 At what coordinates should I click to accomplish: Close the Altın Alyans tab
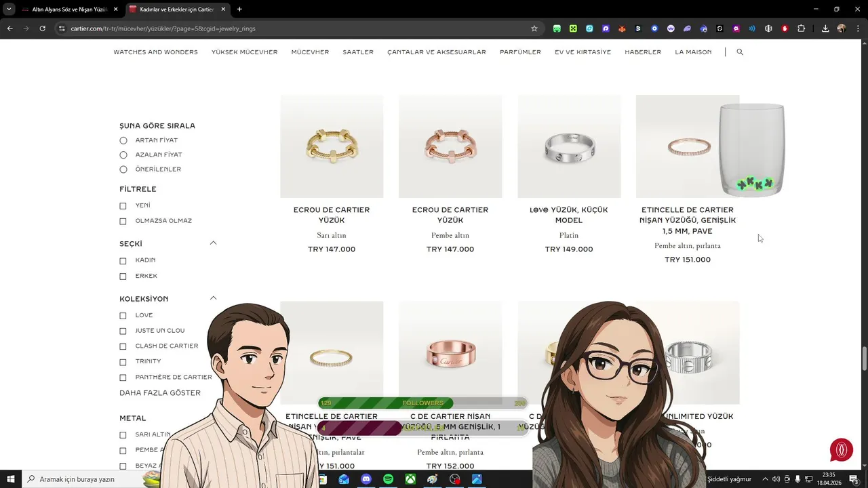pyautogui.click(x=115, y=9)
